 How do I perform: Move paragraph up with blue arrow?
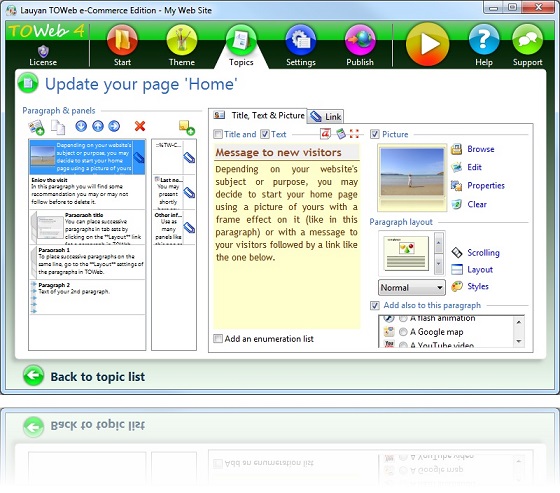click(x=98, y=126)
